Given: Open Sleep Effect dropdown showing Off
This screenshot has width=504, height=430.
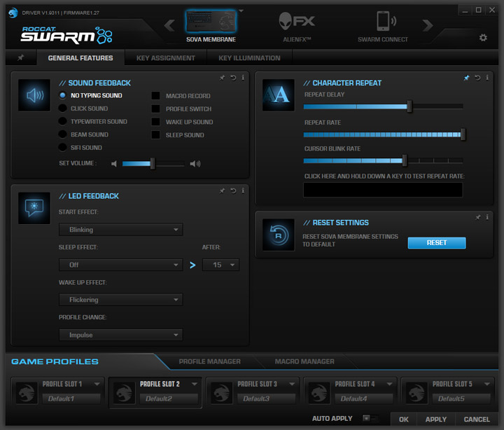Looking at the screenshot, I should coord(121,265).
